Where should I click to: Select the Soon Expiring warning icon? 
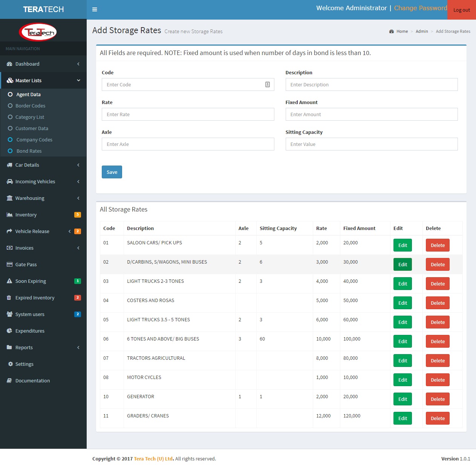9,281
